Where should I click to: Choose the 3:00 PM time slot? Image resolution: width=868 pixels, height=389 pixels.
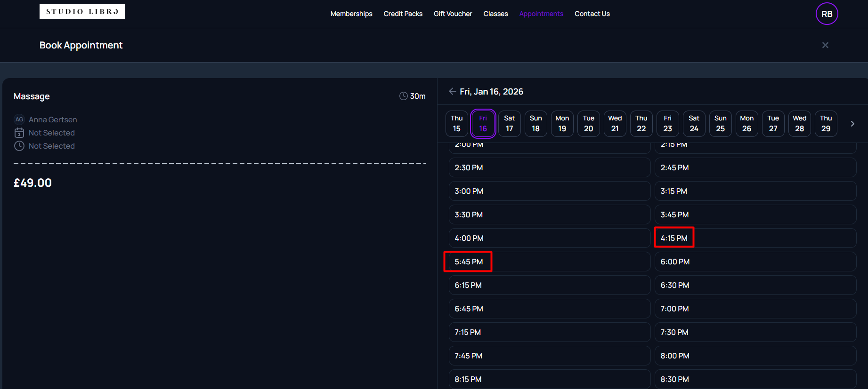coord(550,191)
